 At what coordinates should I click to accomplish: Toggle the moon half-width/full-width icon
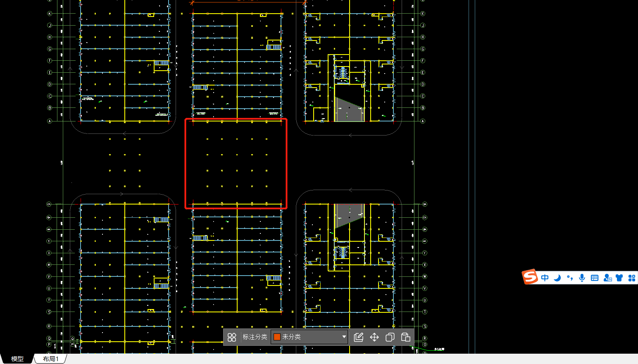click(557, 278)
